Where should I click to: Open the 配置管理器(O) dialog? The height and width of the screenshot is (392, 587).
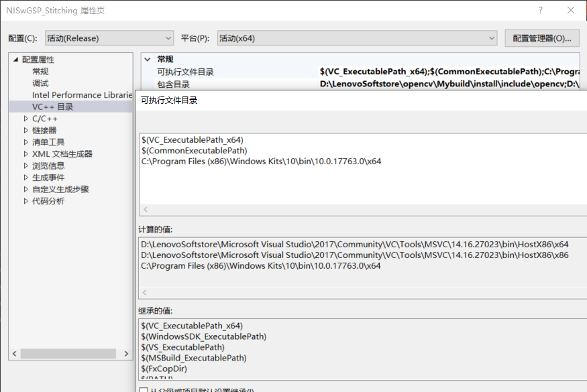tap(541, 38)
